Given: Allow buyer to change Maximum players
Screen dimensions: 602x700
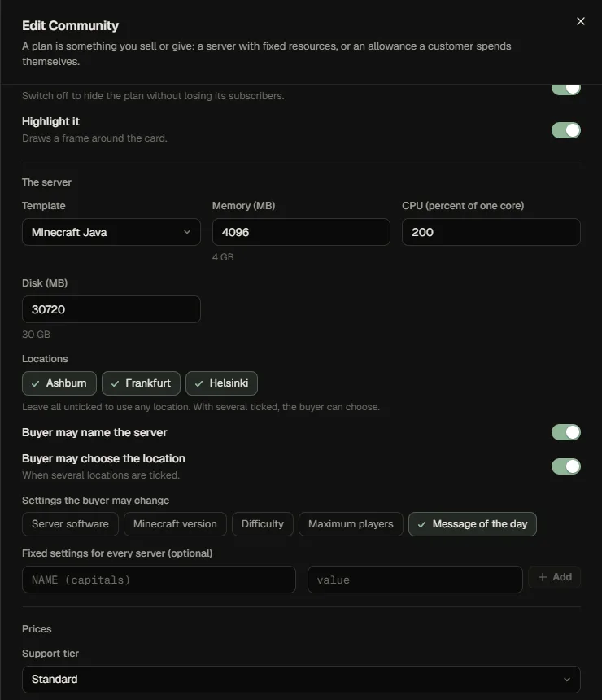Looking at the screenshot, I should [351, 523].
